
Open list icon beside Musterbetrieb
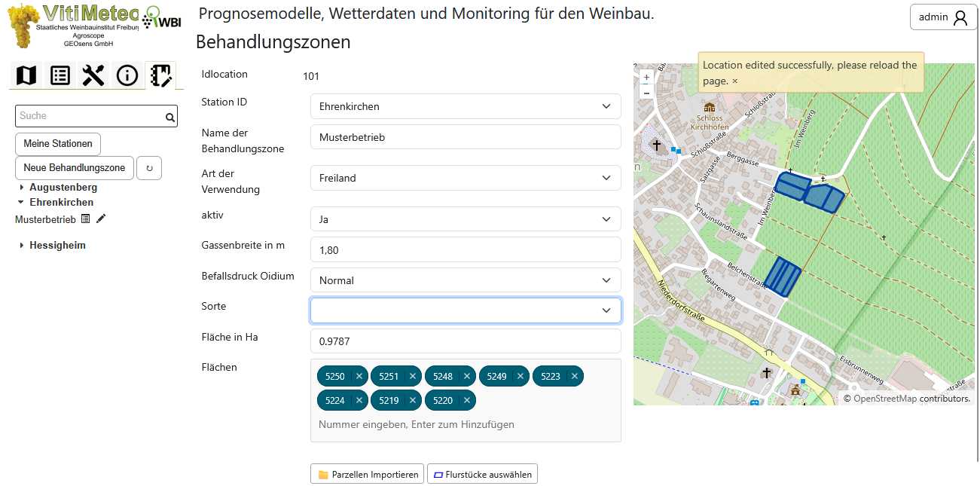point(86,219)
